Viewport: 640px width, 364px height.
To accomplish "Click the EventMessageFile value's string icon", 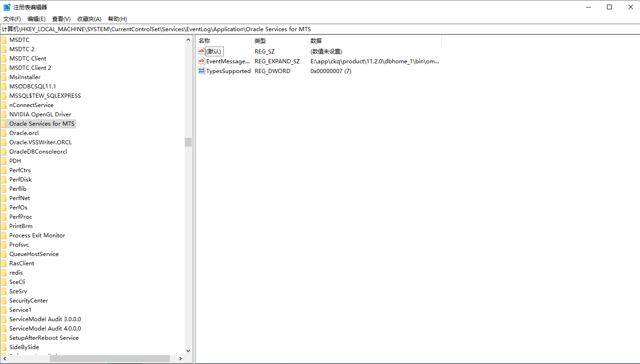I will tap(201, 61).
